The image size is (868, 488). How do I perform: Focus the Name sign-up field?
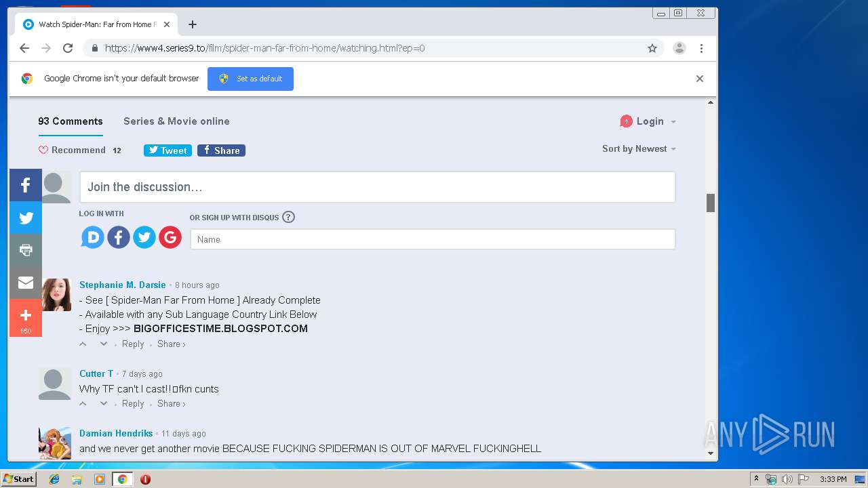tap(433, 239)
